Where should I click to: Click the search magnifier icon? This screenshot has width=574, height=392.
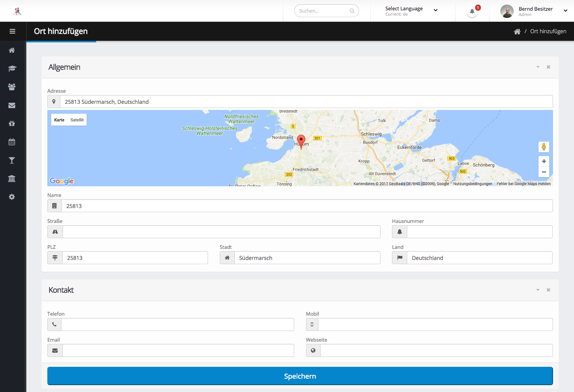(x=352, y=11)
